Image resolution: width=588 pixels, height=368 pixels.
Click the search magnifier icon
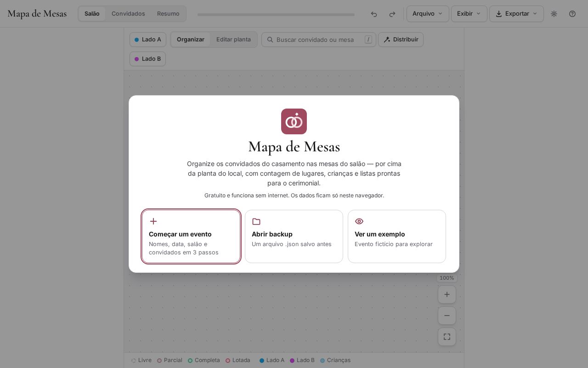tap(270, 40)
